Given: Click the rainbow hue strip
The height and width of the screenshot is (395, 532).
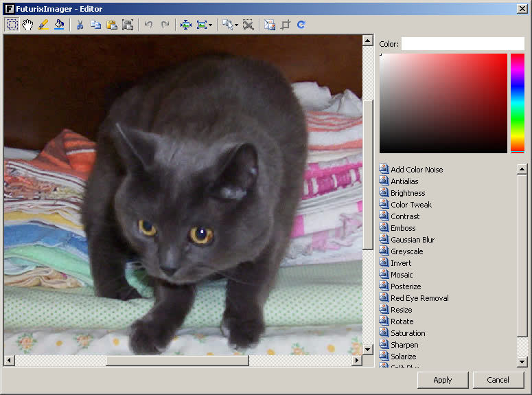Looking at the screenshot, I should click(517, 103).
